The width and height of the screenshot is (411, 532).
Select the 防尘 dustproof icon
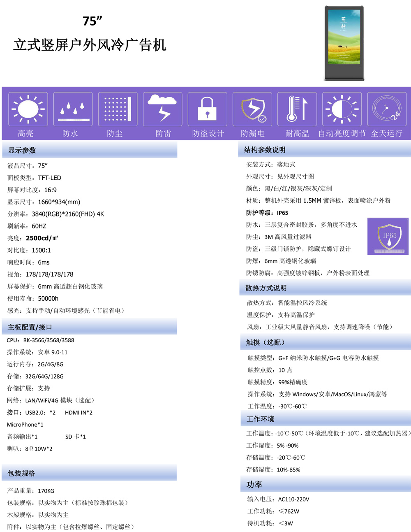[x=117, y=109]
